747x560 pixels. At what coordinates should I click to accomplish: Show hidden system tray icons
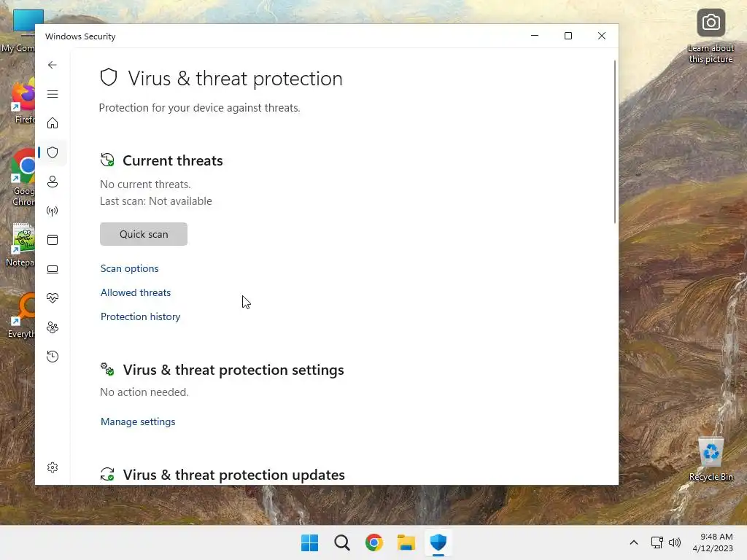click(634, 542)
